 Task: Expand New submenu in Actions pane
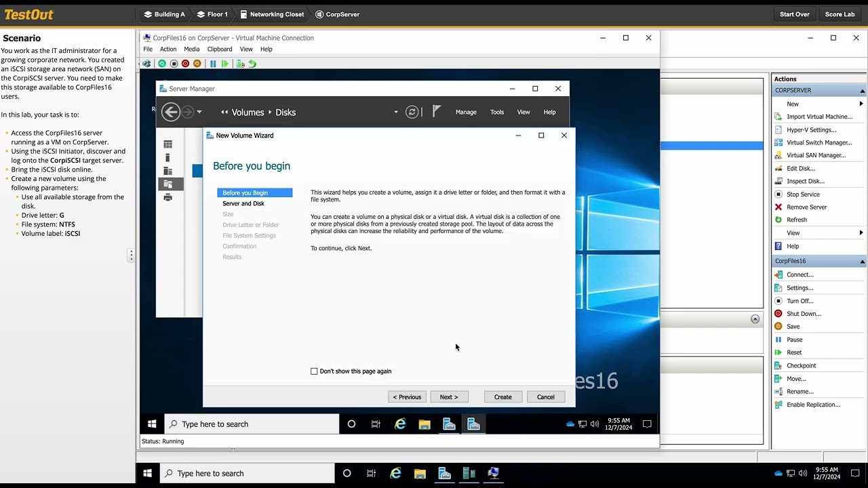(861, 104)
